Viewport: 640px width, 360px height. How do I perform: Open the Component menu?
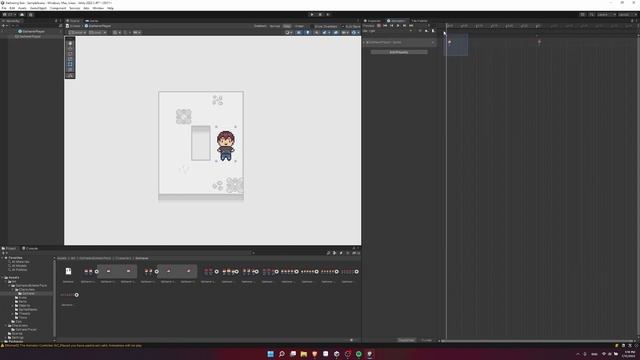(58, 8)
